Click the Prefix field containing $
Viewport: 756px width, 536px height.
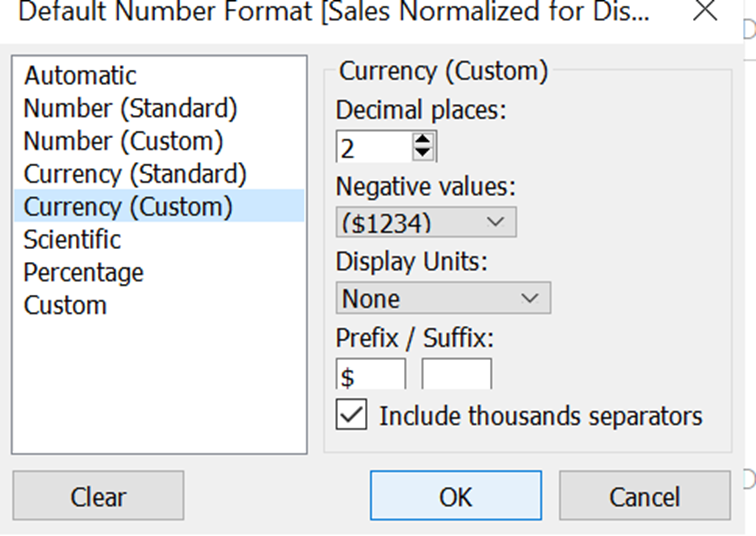(x=371, y=376)
